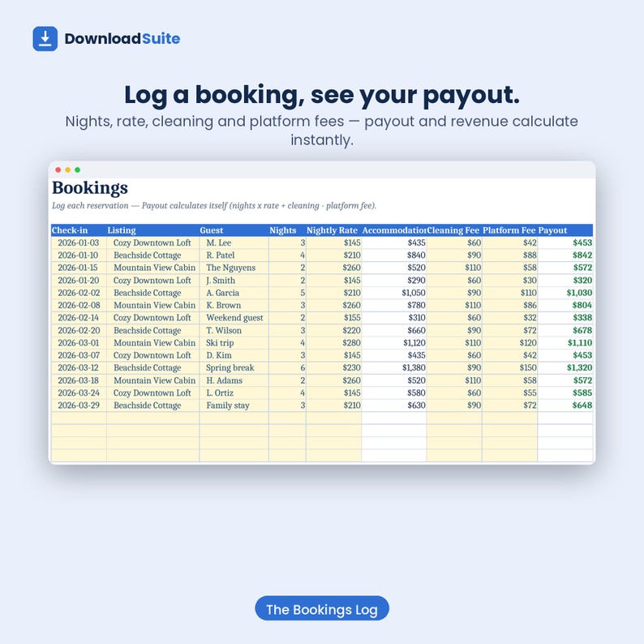Click the $804 payout cell
The height and width of the screenshot is (644, 644).
pyautogui.click(x=565, y=305)
